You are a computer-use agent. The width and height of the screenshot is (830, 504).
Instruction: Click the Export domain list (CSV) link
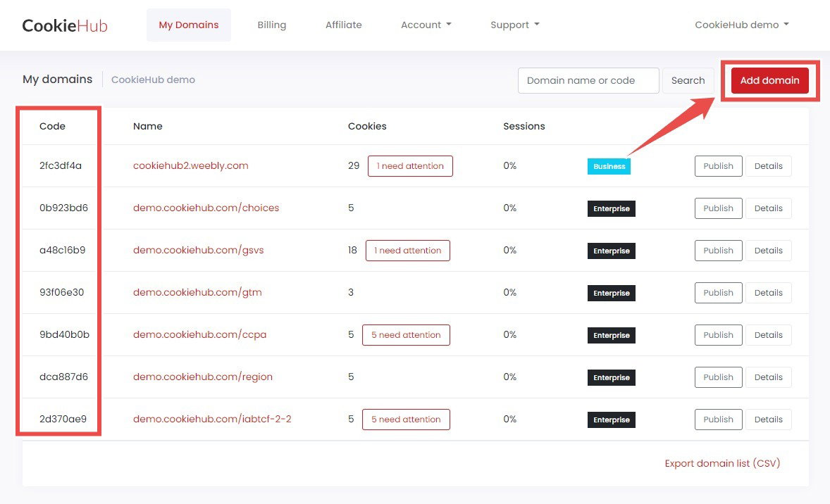722,463
